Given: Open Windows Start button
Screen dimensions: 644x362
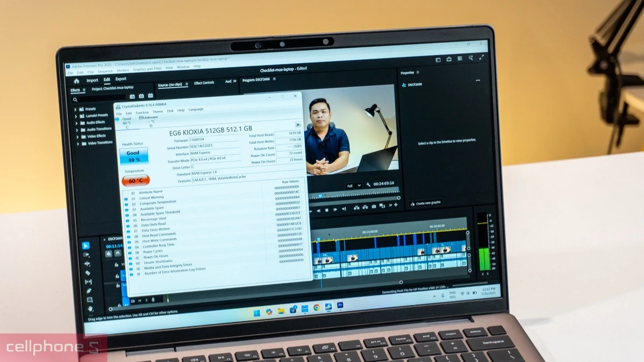Looking at the screenshot, I should click(x=257, y=313).
